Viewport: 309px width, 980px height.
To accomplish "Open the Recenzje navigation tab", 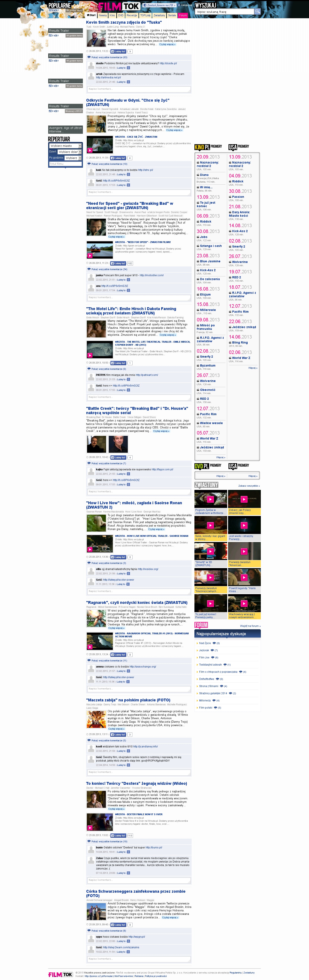I will (x=132, y=16).
